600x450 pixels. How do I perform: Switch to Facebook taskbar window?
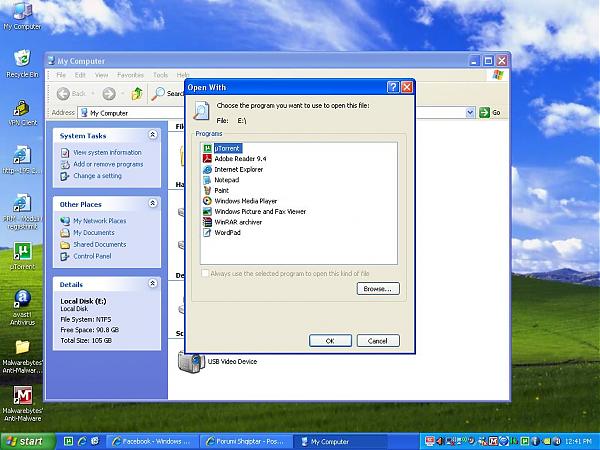[152, 442]
